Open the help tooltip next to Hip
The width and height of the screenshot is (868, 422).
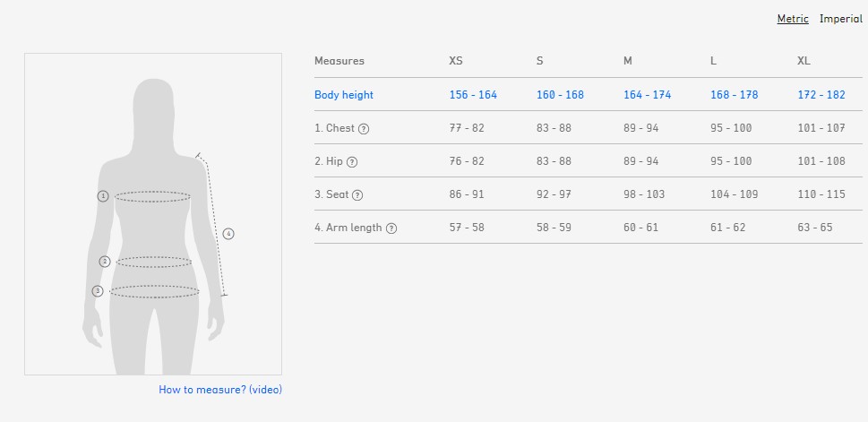coord(352,162)
